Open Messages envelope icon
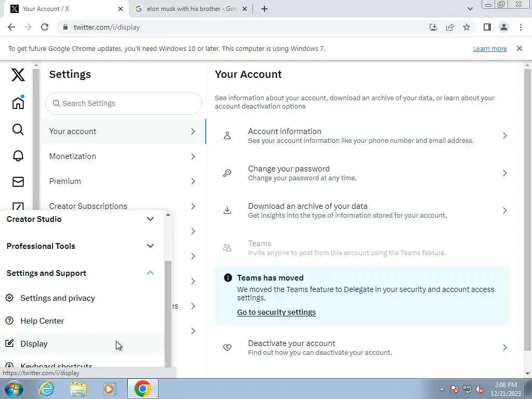This screenshot has height=399, width=532. click(18, 182)
